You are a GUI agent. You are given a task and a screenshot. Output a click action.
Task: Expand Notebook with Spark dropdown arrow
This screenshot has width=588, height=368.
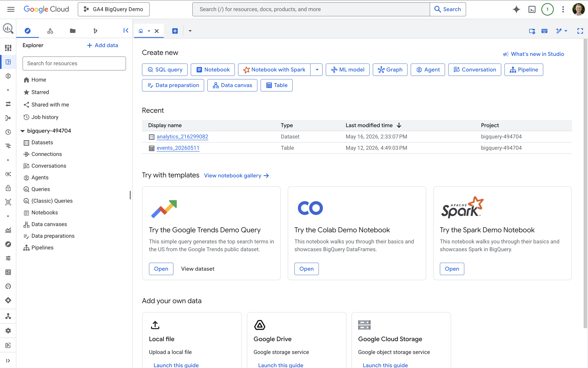click(x=317, y=70)
